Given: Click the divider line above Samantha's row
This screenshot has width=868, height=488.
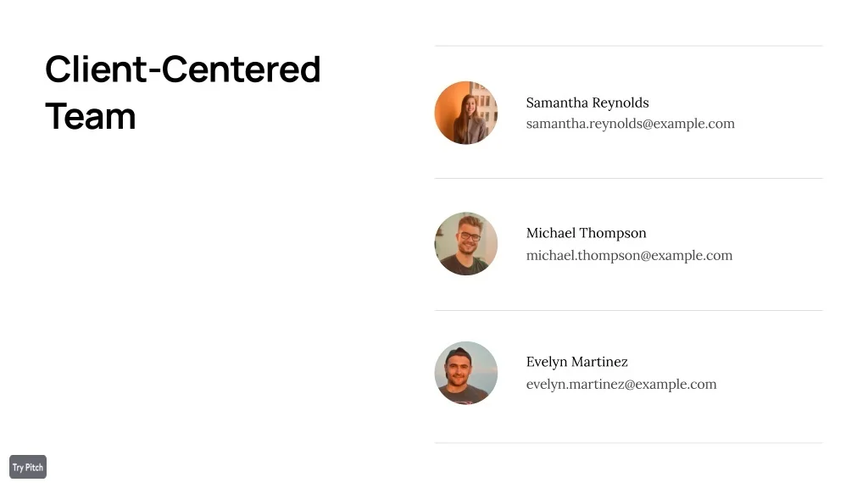Looking at the screenshot, I should coord(628,46).
